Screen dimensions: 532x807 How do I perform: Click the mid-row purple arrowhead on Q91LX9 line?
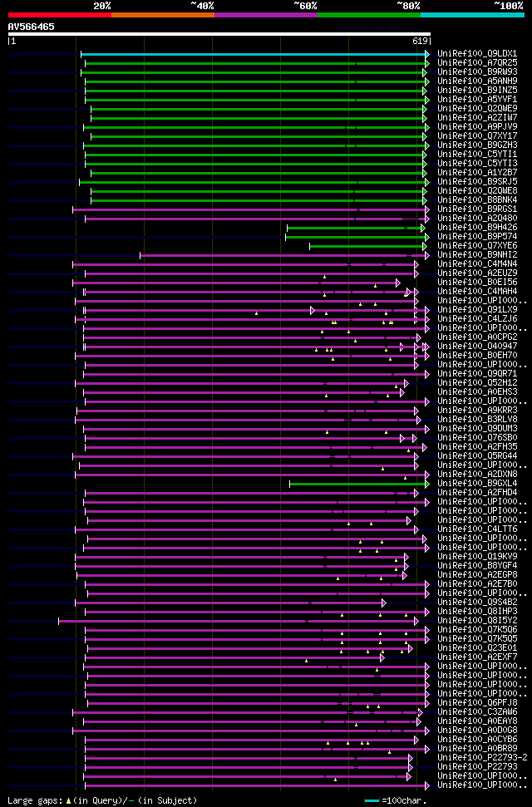[x=312, y=310]
